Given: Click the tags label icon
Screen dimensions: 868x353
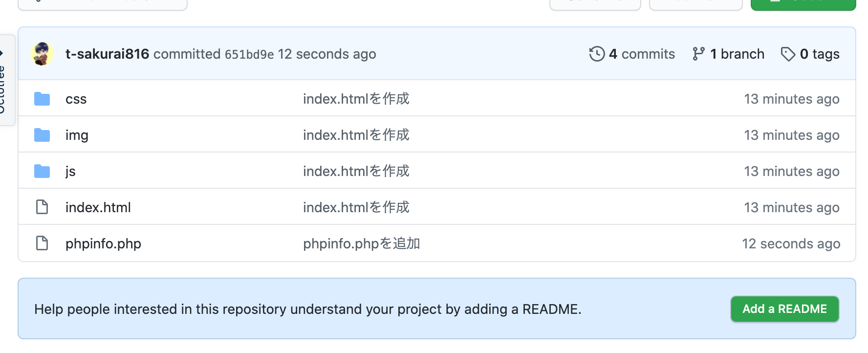Looking at the screenshot, I should 788,54.
